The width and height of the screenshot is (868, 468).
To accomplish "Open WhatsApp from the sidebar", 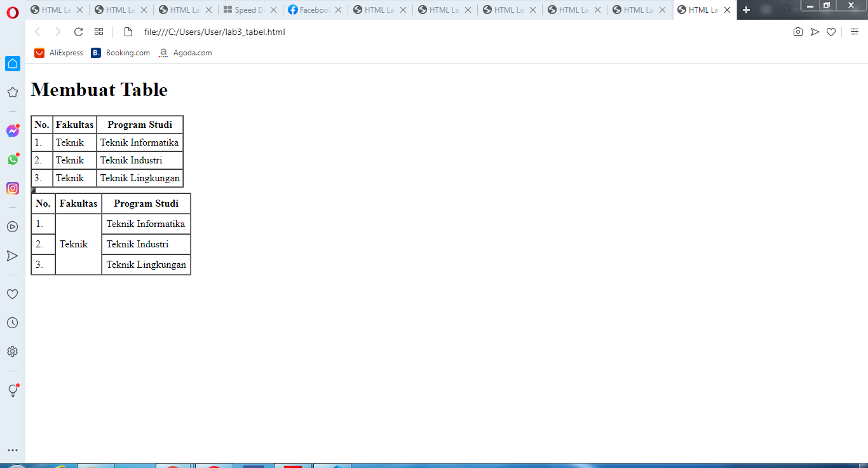I will click(12, 160).
